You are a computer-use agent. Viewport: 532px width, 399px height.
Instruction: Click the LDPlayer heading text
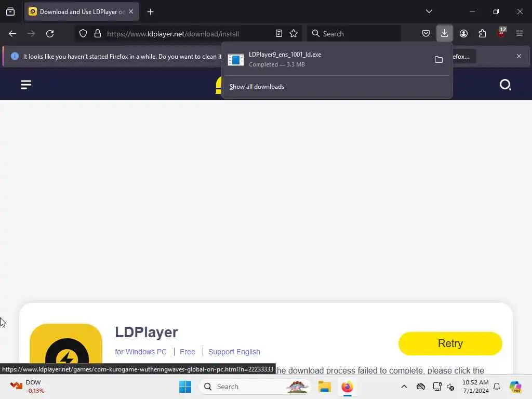pyautogui.click(x=146, y=332)
